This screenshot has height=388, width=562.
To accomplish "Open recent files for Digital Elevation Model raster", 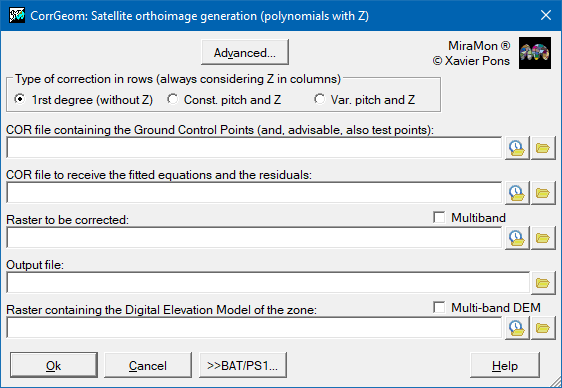I will pyautogui.click(x=517, y=328).
